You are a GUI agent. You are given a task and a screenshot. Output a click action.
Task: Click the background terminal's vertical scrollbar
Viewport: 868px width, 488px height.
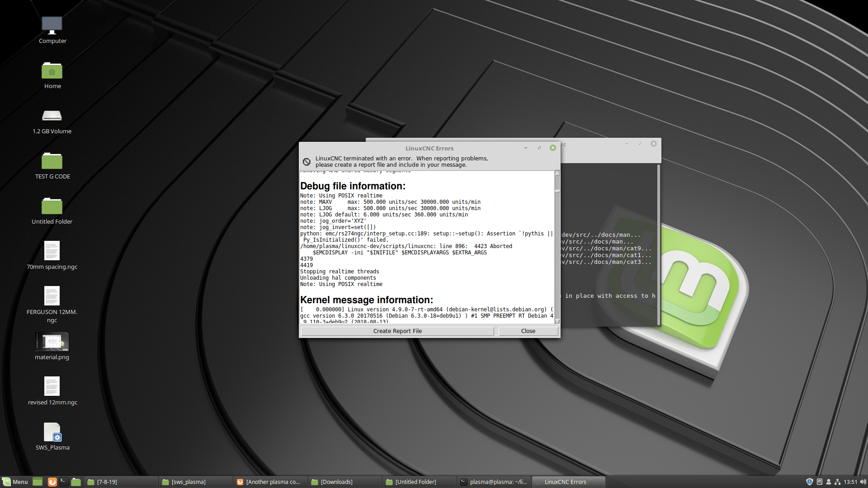[x=659, y=244]
